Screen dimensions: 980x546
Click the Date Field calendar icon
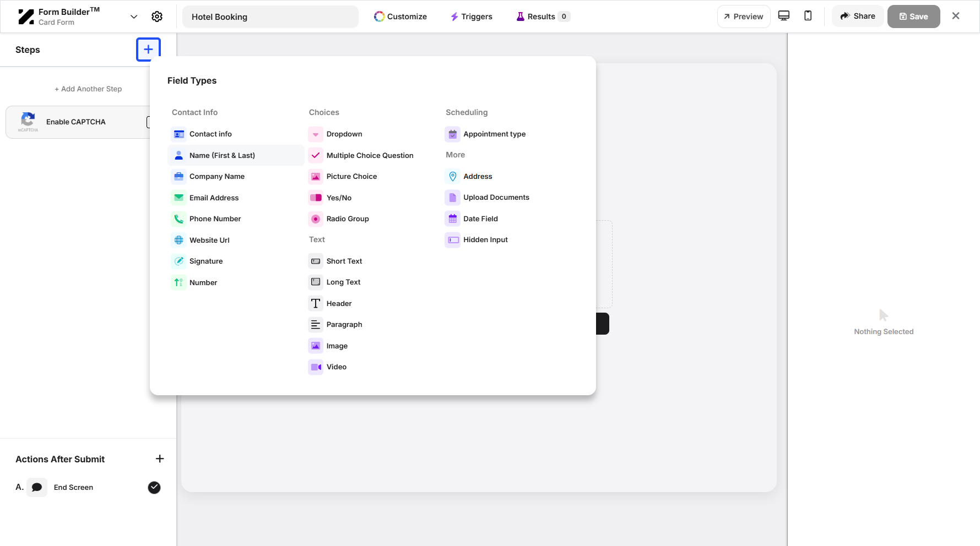pos(453,219)
